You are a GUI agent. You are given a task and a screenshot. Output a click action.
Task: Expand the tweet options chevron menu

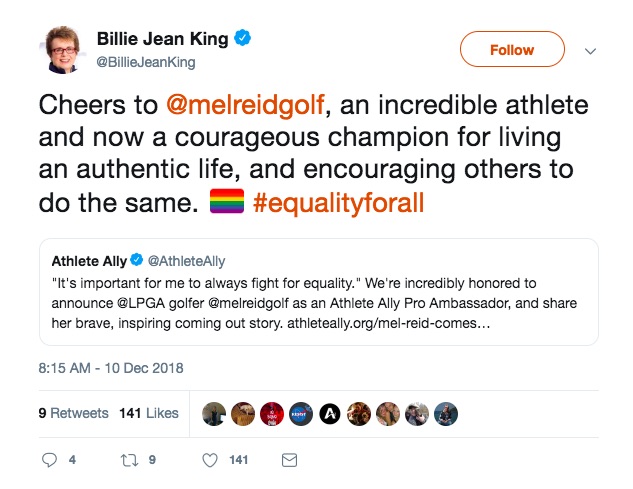point(590,51)
